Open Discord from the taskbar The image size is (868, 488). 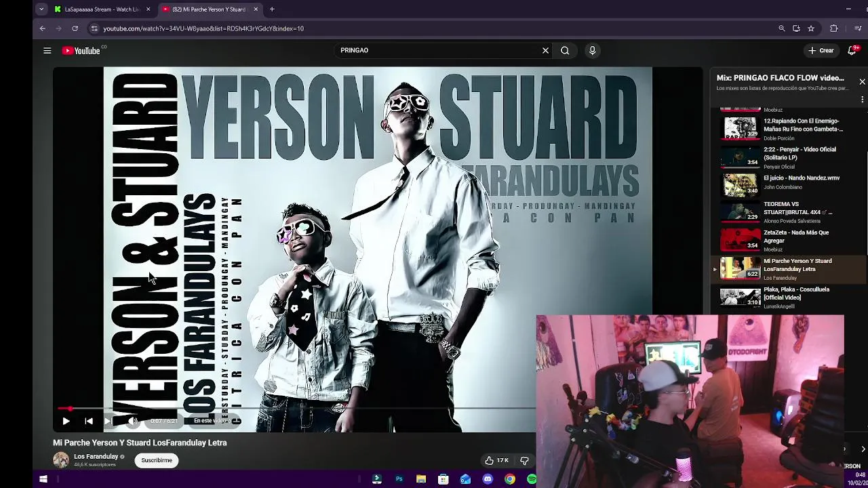point(488,479)
